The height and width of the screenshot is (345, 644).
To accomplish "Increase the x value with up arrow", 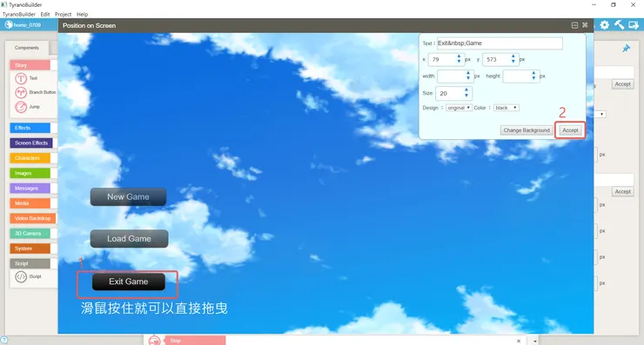I will (x=459, y=57).
